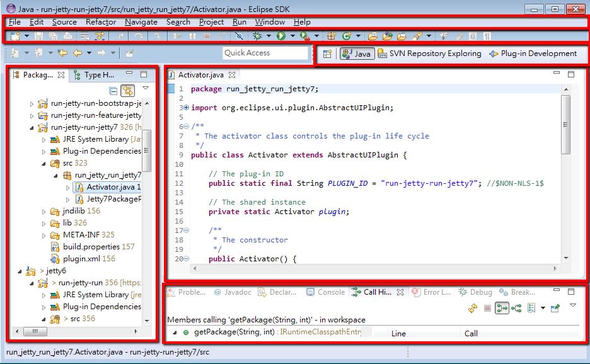Open the Navigate menu
590x364 pixels.
(x=141, y=22)
